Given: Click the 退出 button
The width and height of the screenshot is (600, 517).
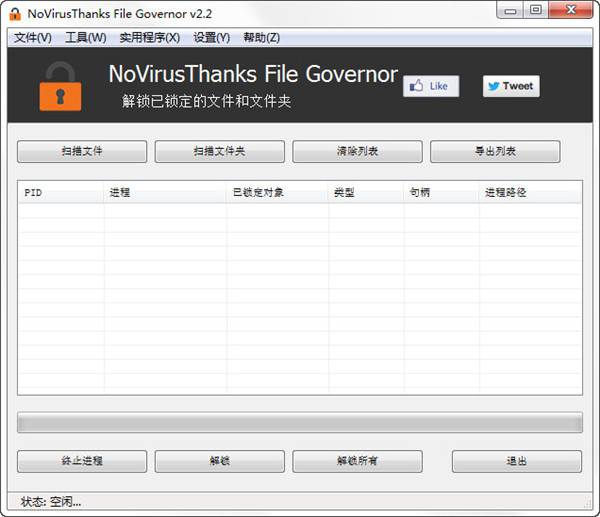Looking at the screenshot, I should 517,461.
